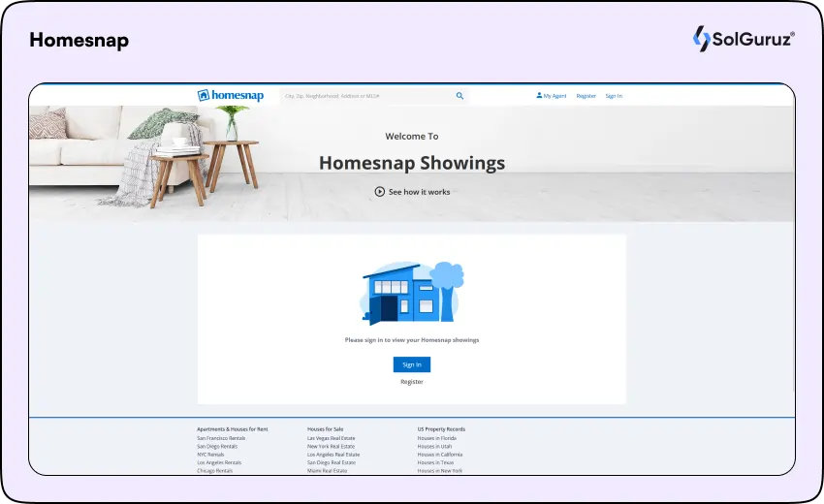Viewport: 824px width, 504px height.
Task: Click the Please sign in to view message
Action: coord(412,340)
